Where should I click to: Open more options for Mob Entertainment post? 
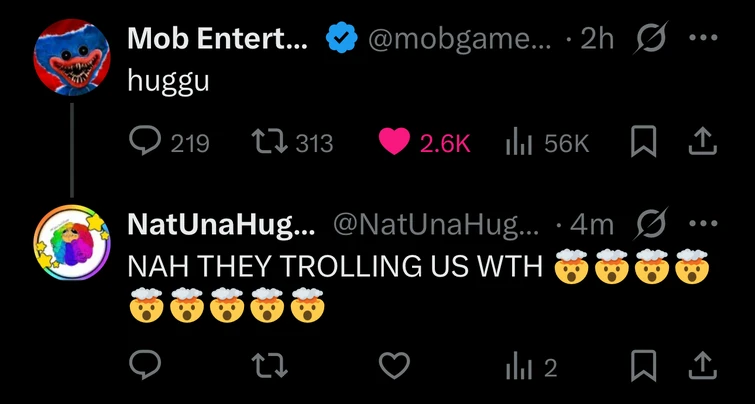[705, 38]
